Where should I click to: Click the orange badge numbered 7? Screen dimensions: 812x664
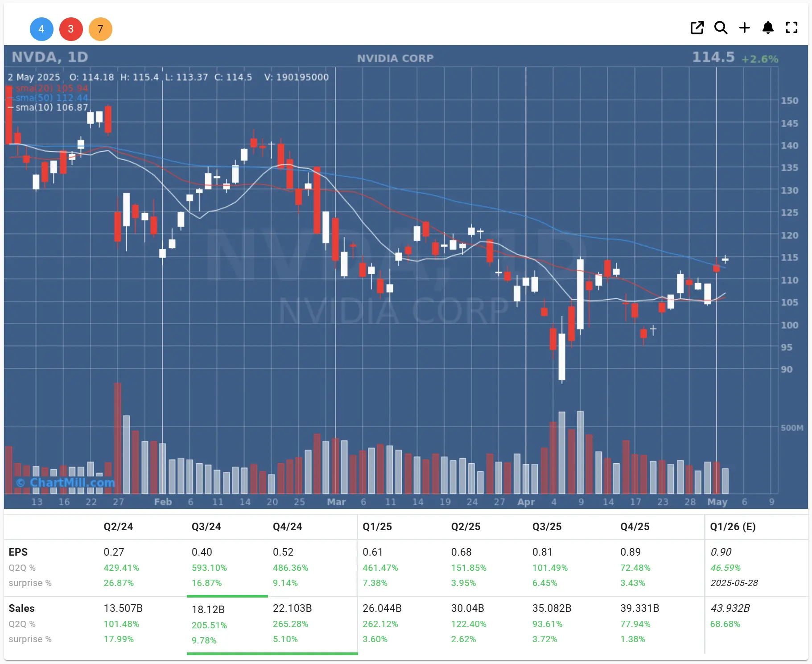100,29
